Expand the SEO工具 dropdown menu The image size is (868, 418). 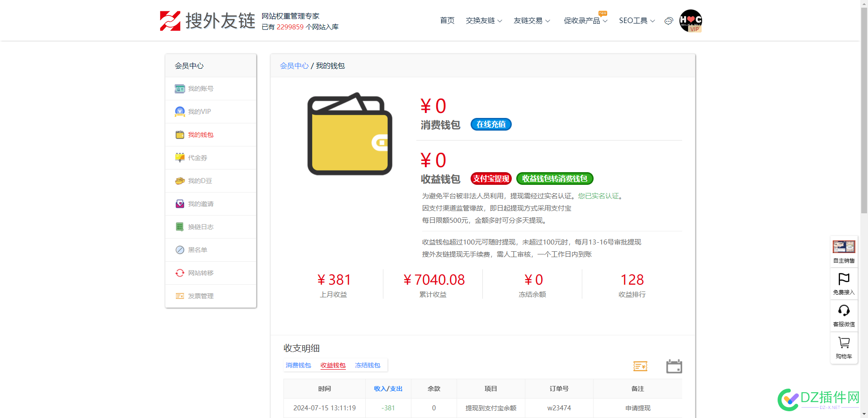[637, 21]
